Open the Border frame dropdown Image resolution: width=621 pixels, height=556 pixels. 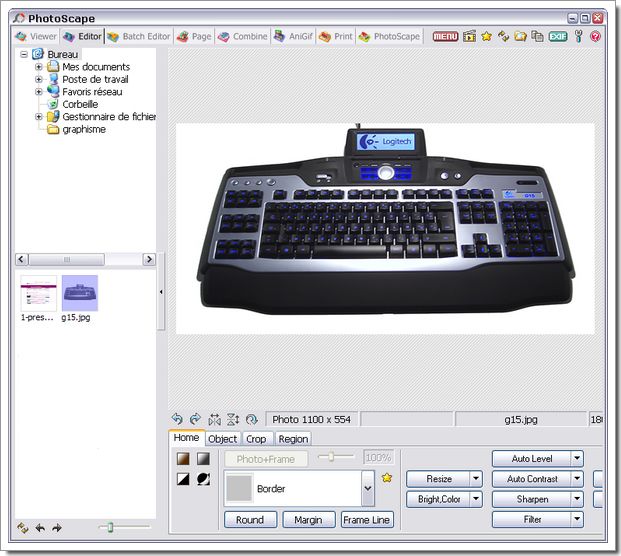pyautogui.click(x=368, y=488)
